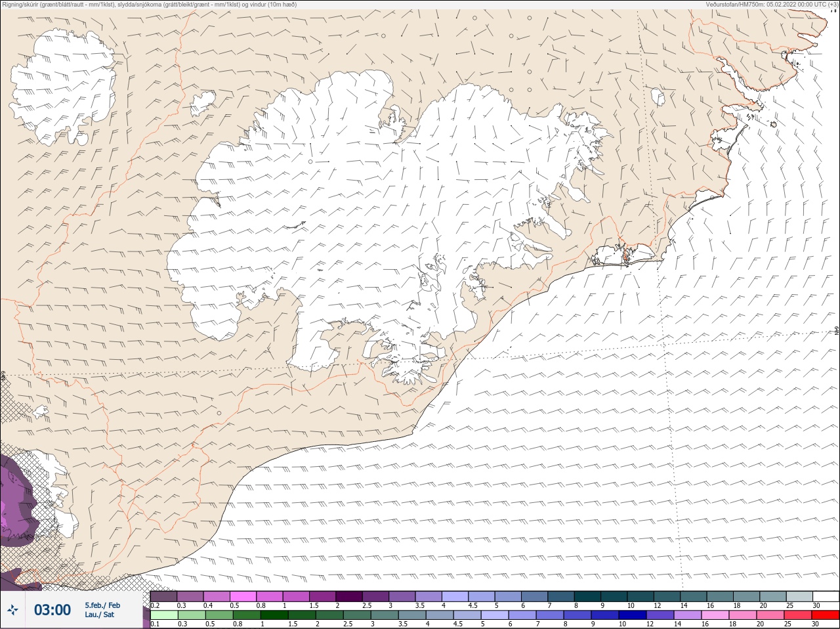
Task: Click the '30' label in upper legend row
Action: click(816, 605)
